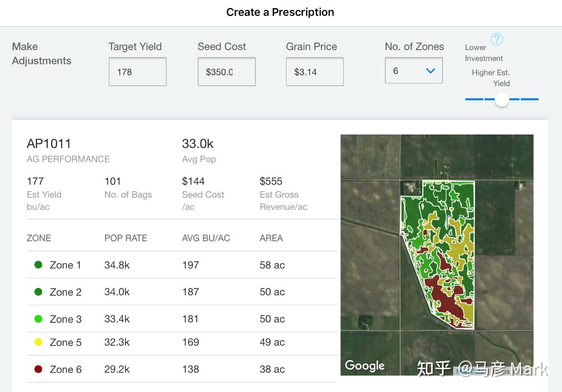
Task: Click the Grain Price input field
Action: click(315, 72)
